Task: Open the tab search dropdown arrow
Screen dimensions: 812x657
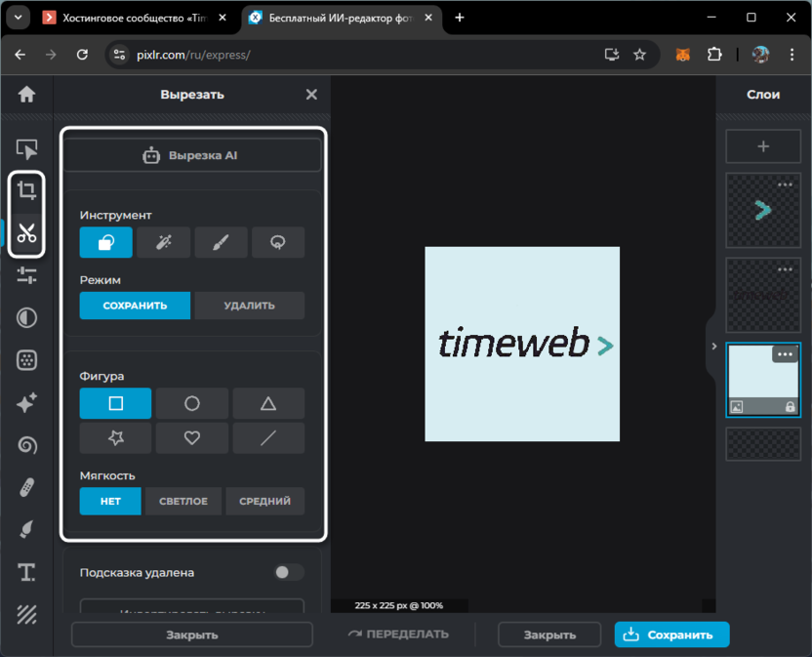Action: click(x=19, y=18)
